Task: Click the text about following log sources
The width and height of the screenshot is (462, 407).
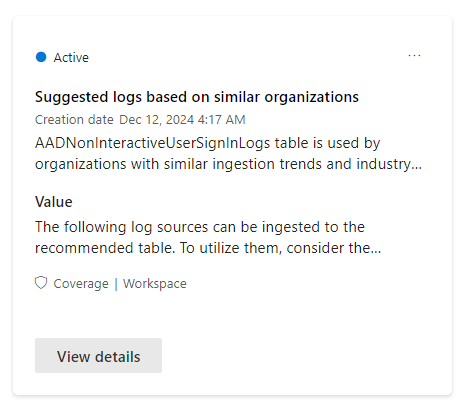Action: pos(200,227)
